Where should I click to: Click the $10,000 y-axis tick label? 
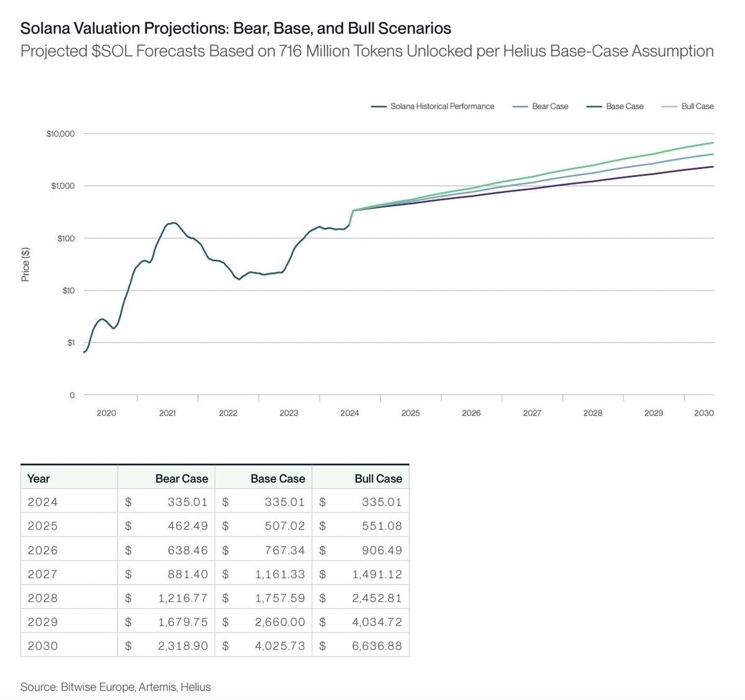tap(60, 134)
